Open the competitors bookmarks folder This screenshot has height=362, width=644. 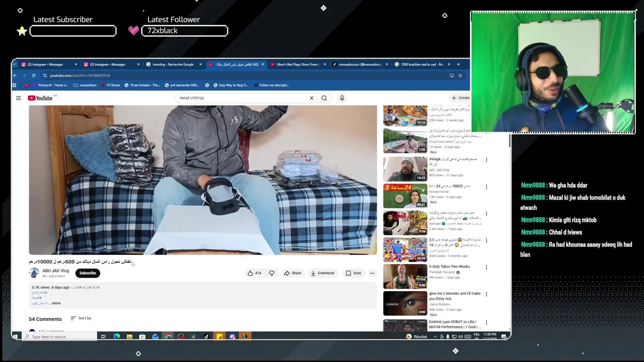pos(85,85)
